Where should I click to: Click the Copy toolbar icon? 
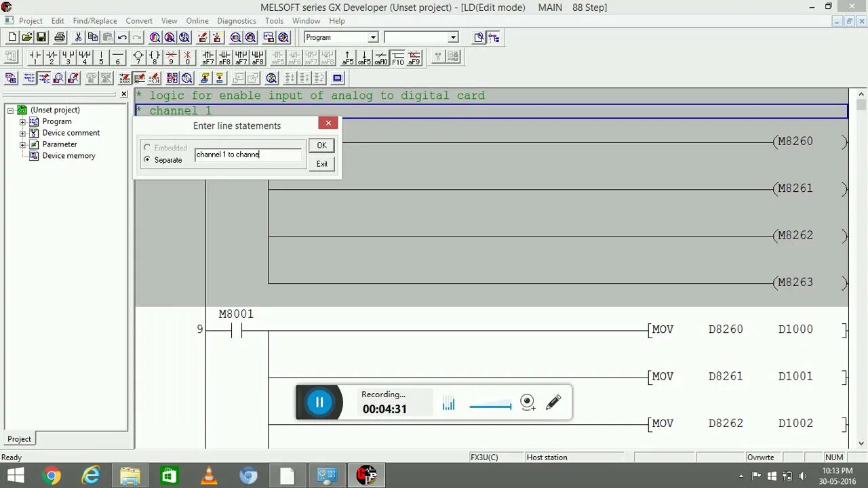coord(93,37)
